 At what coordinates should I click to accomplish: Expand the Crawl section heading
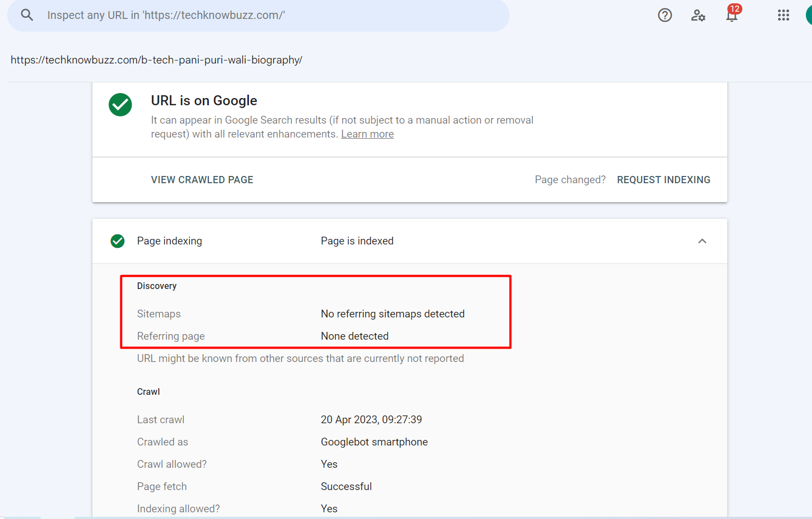tap(148, 391)
